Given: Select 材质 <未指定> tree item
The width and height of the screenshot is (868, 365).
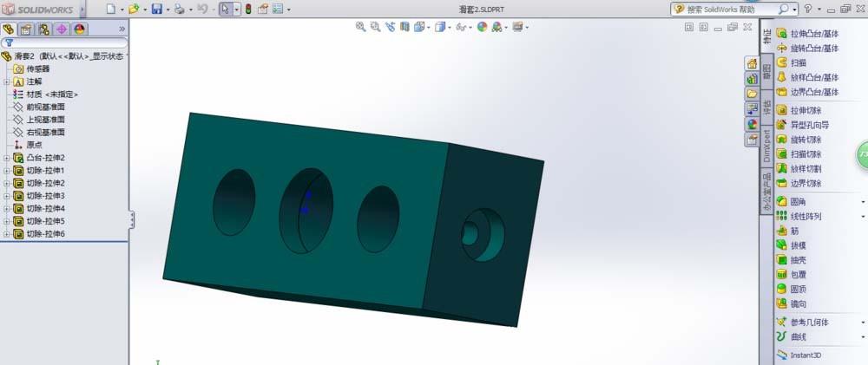Looking at the screenshot, I should coord(45,94).
